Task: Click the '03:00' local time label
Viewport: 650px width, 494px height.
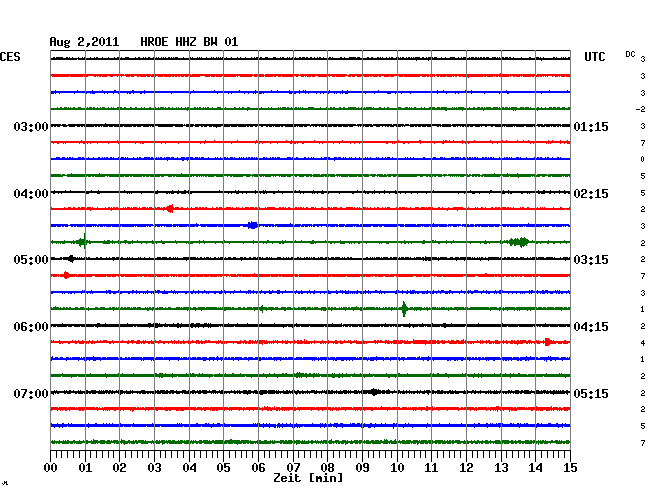Action: pyautogui.click(x=31, y=126)
